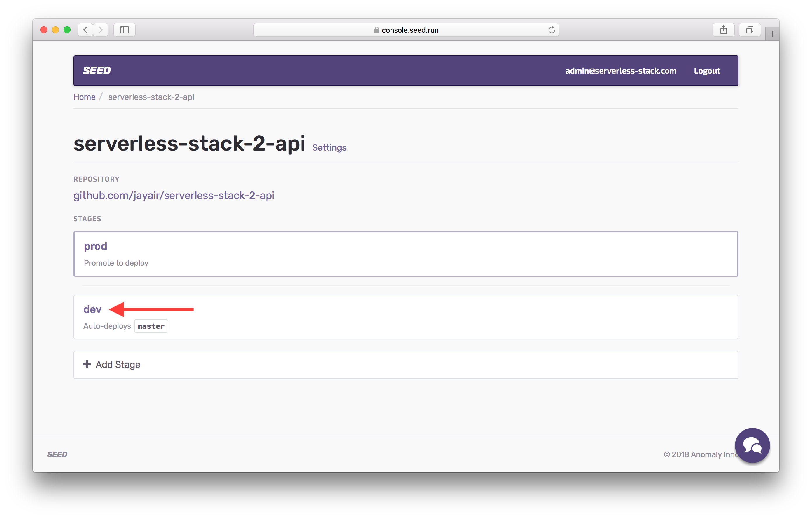Click the Logout link
Image resolution: width=812 pixels, height=519 pixels.
coord(707,71)
